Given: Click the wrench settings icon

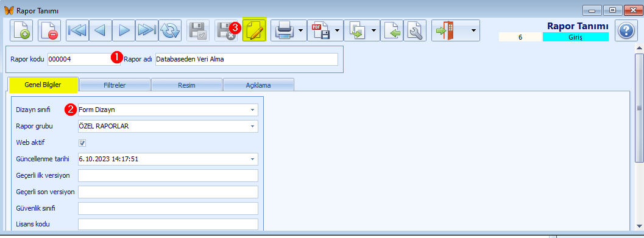Looking at the screenshot, I should point(415,30).
